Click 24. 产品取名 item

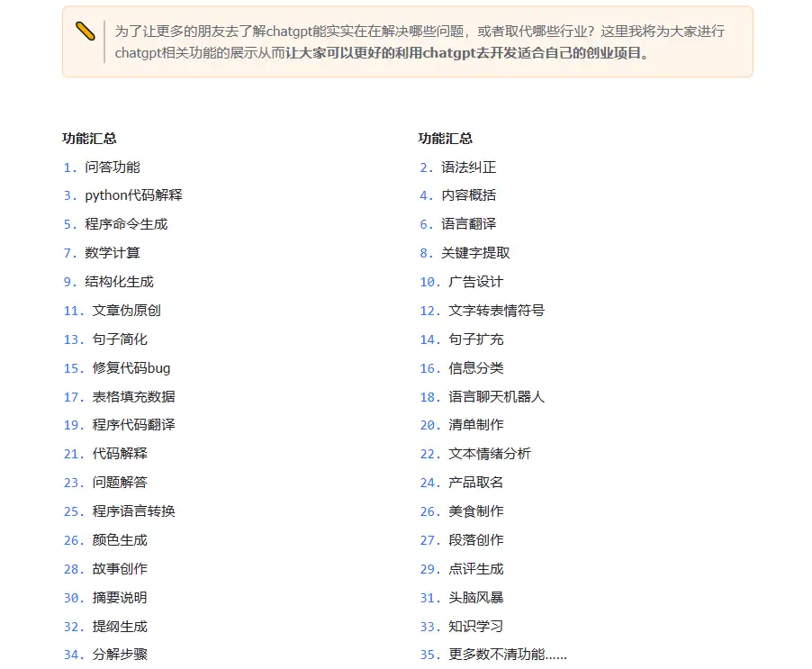[x=462, y=483]
